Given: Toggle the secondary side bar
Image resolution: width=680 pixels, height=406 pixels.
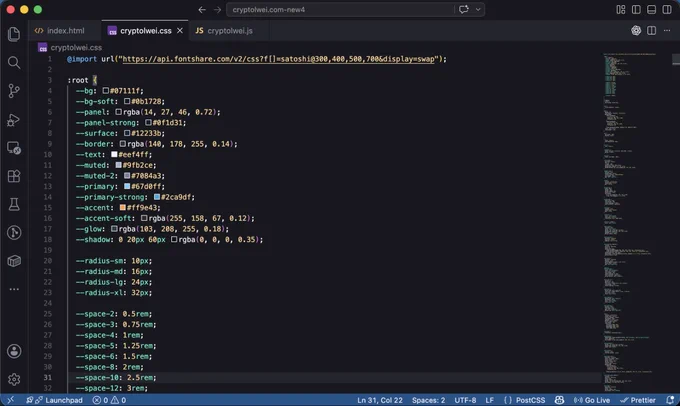Looking at the screenshot, I should click(x=667, y=10).
